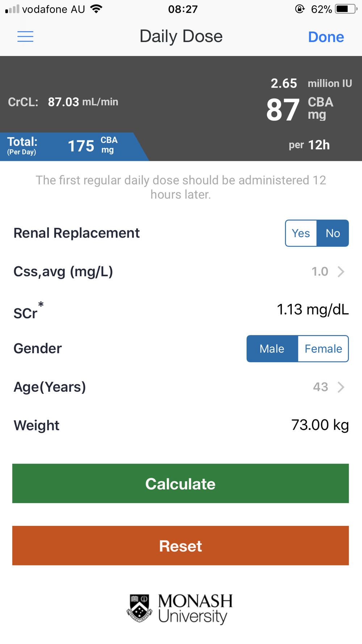Tap the rotation lock status icon
The image size is (362, 644).
[300, 9]
